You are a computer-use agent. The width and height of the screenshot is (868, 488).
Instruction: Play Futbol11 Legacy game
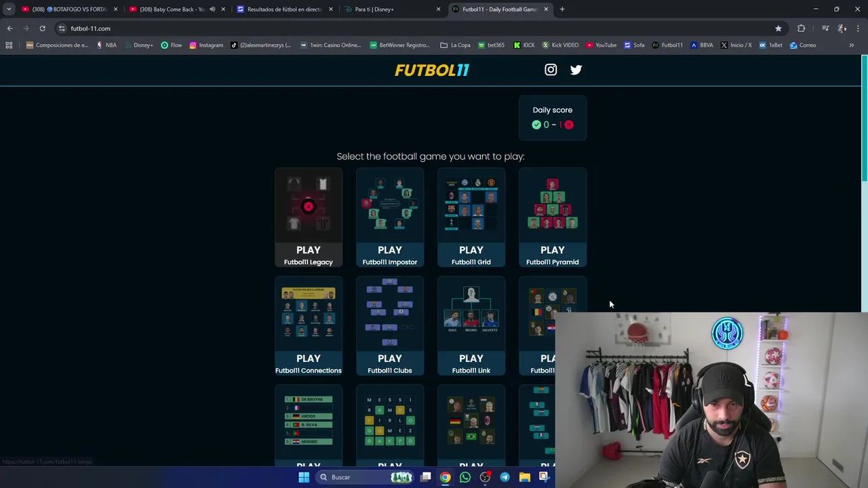click(309, 218)
